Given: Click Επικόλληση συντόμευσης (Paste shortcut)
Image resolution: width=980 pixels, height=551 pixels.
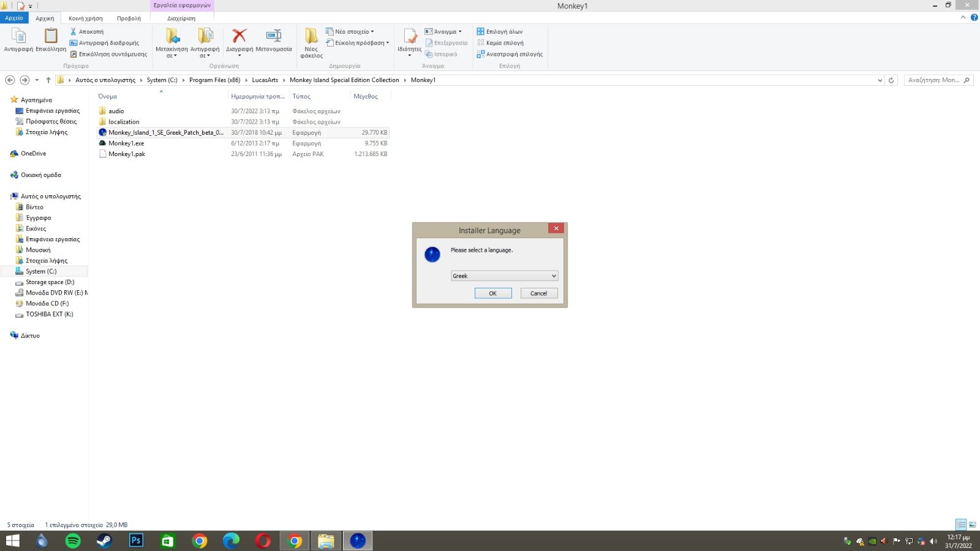Looking at the screenshot, I should click(108, 54).
